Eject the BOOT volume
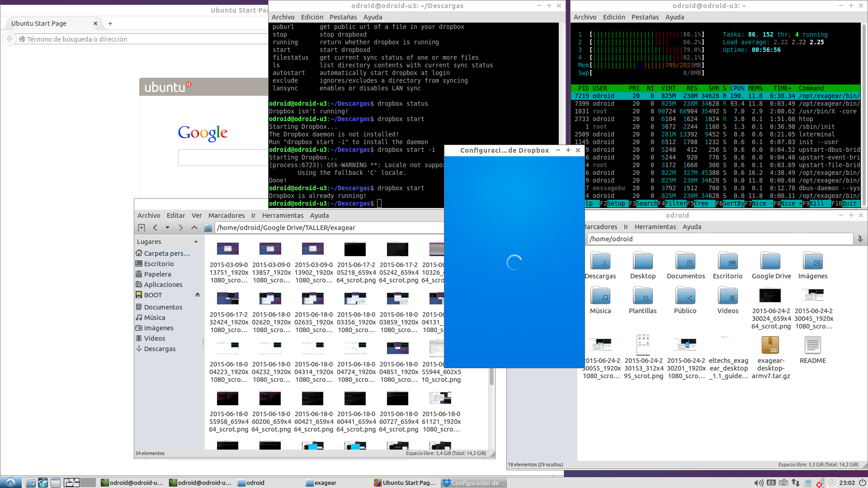 pos(198,295)
